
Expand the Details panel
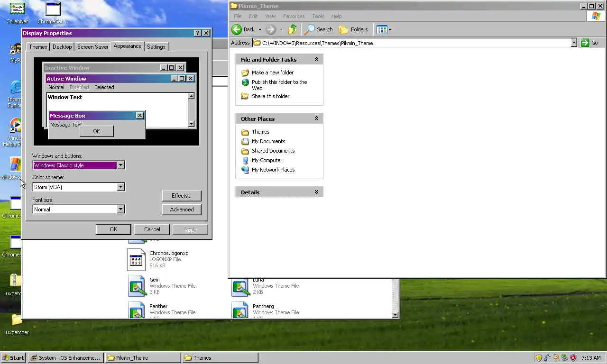[316, 192]
